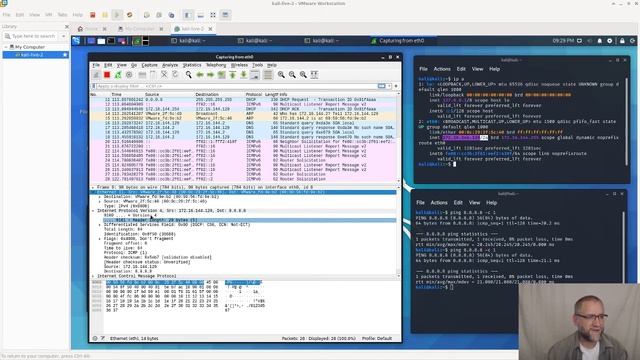Click the VMware power on play icon
640x360 pixels.
pos(117,15)
